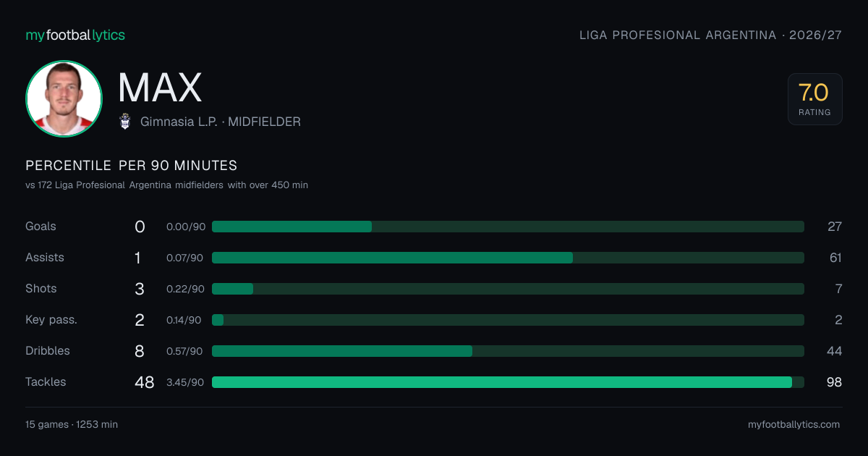Click the 3.45/90 tackles rate
The height and width of the screenshot is (456, 868).
pyautogui.click(x=185, y=382)
